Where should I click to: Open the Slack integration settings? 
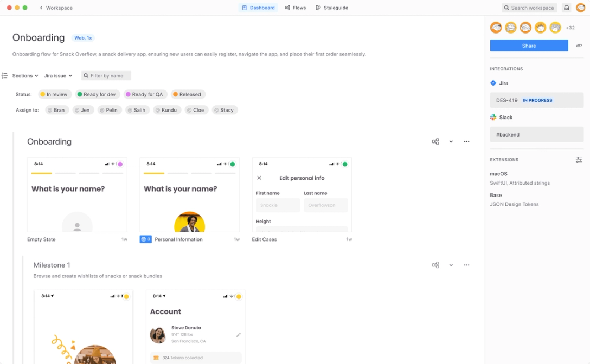(505, 117)
